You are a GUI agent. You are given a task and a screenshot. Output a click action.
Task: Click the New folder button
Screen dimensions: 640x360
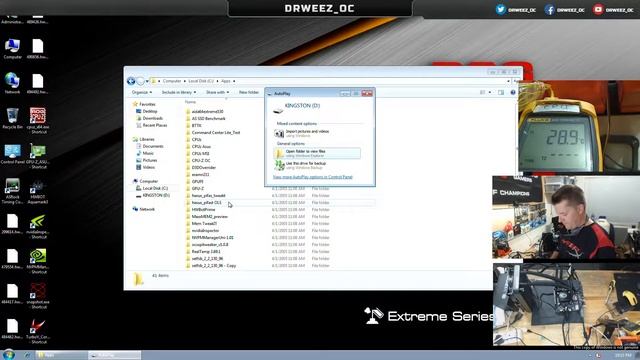(249, 92)
